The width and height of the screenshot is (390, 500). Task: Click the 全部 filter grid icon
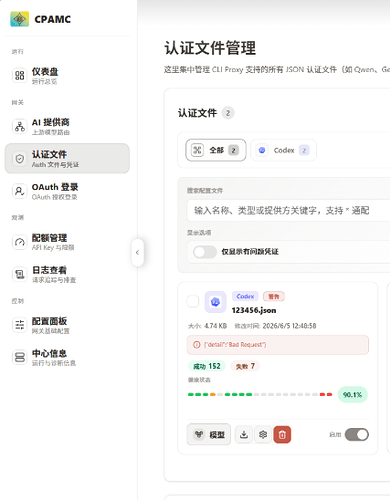point(197,150)
